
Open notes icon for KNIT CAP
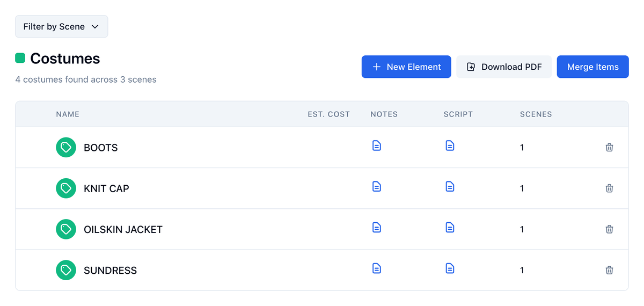click(377, 186)
